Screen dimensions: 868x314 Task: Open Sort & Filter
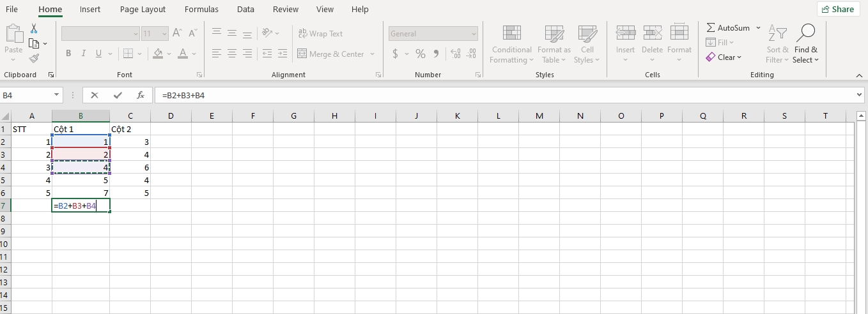tap(777, 44)
